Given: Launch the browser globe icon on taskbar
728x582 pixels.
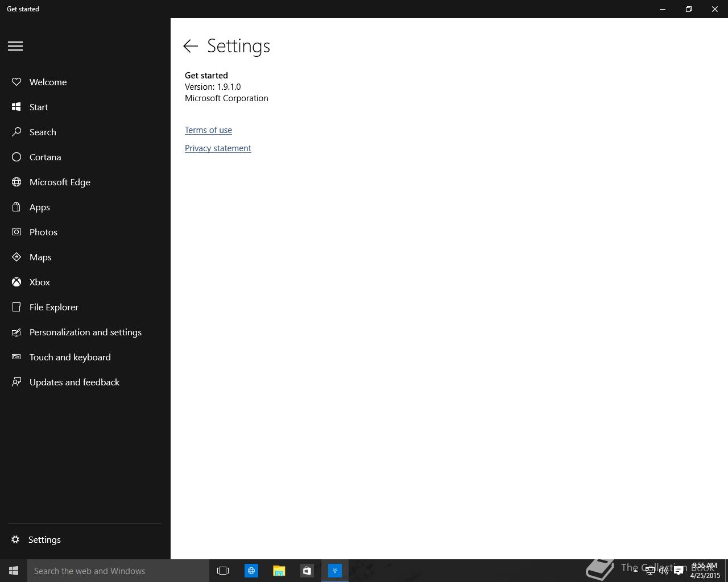Looking at the screenshot, I should 251,571.
